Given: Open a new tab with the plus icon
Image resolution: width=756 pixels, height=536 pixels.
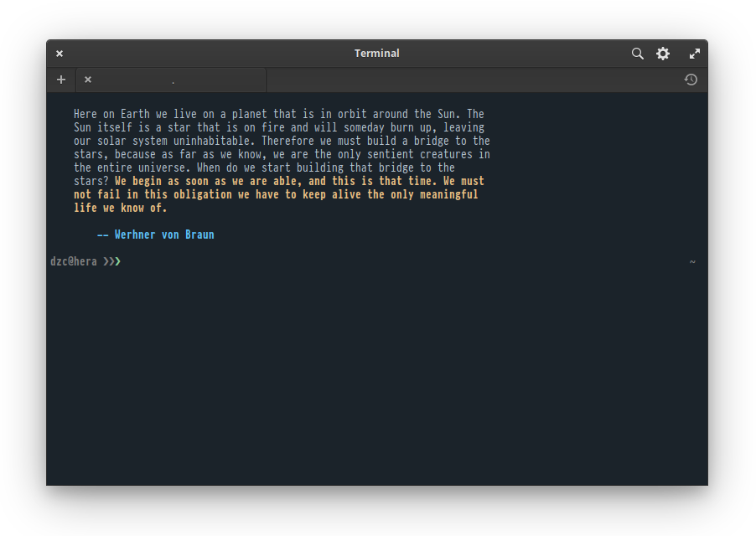Looking at the screenshot, I should pos(61,79).
